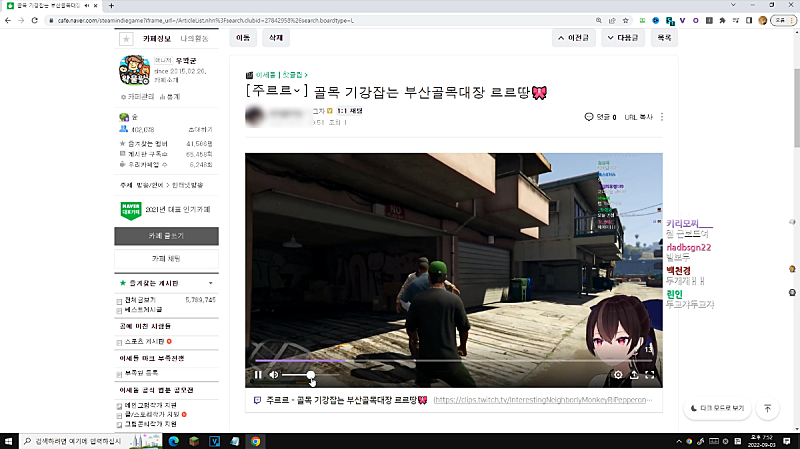Select the 카페정보 tab
The height and width of the screenshot is (449, 800).
(x=157, y=39)
